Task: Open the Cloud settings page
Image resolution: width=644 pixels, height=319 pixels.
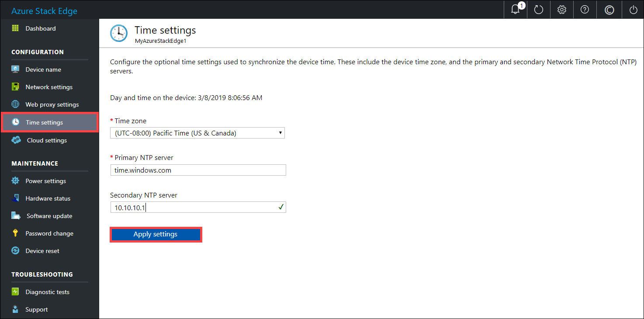Action: (46, 140)
